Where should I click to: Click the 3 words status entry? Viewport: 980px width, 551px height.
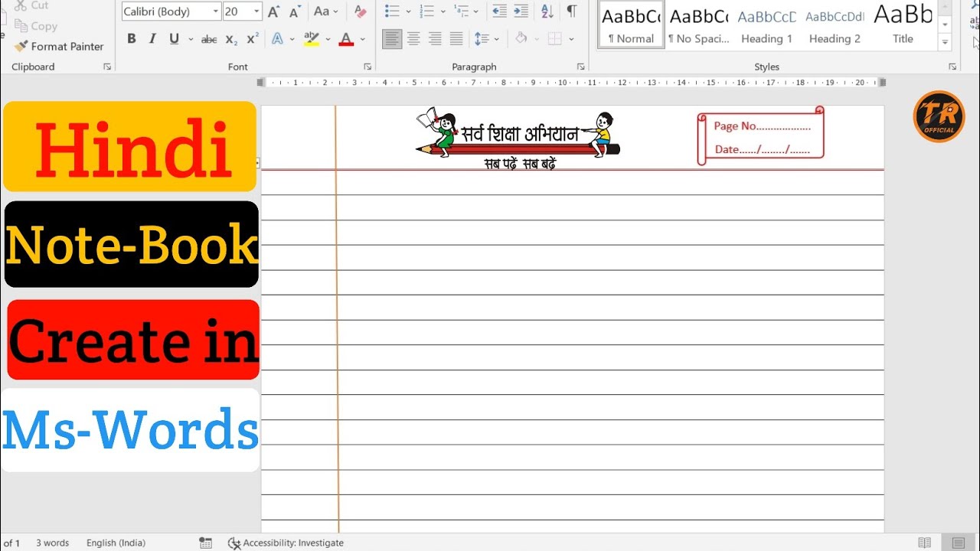(x=52, y=543)
